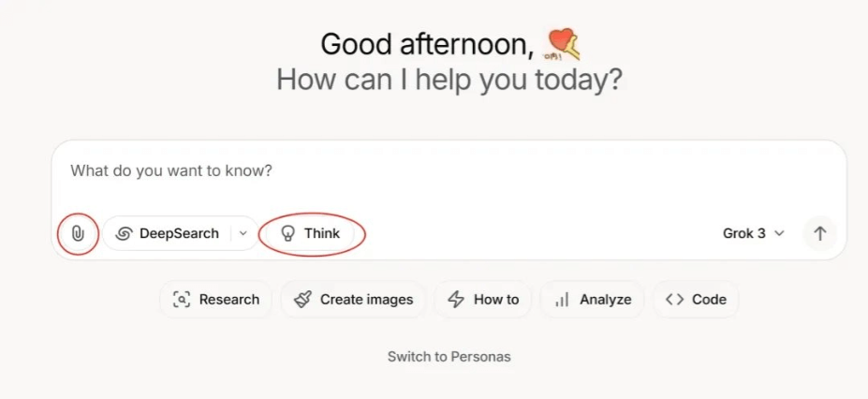Image resolution: width=868 pixels, height=399 pixels.
Task: Click the chevron next to Grok 3
Action: (x=779, y=233)
